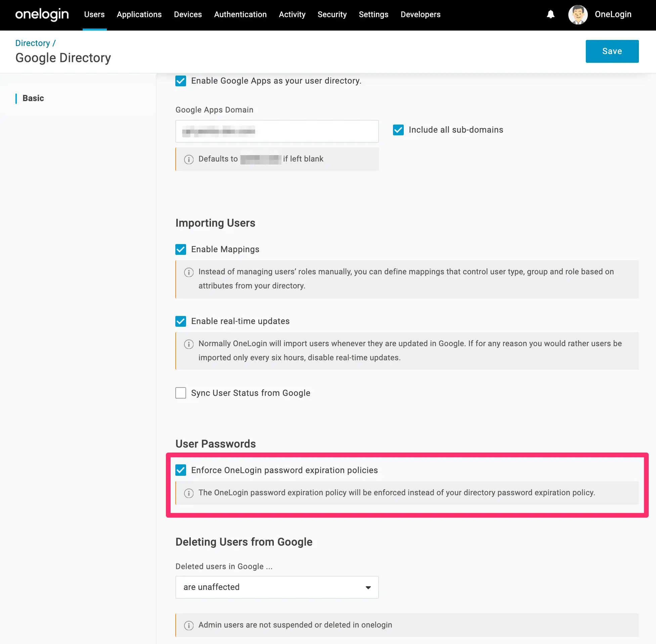Viewport: 656px width, 644px height.
Task: Open the Applications menu
Action: pos(139,14)
